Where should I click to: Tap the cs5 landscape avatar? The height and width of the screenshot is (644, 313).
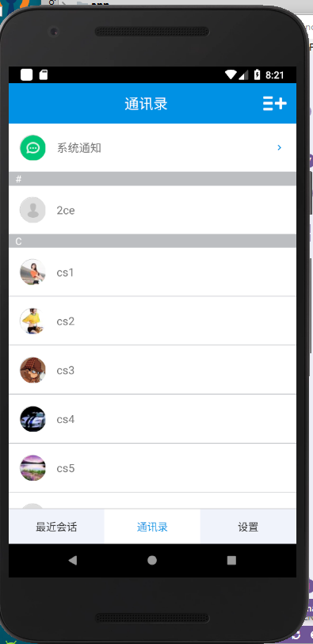coord(32,468)
